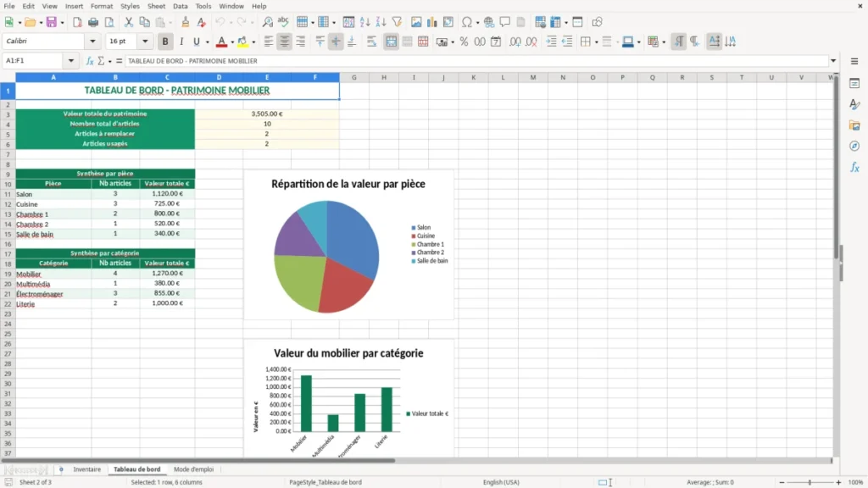Format as percent
868x488 pixels.
click(x=464, y=42)
